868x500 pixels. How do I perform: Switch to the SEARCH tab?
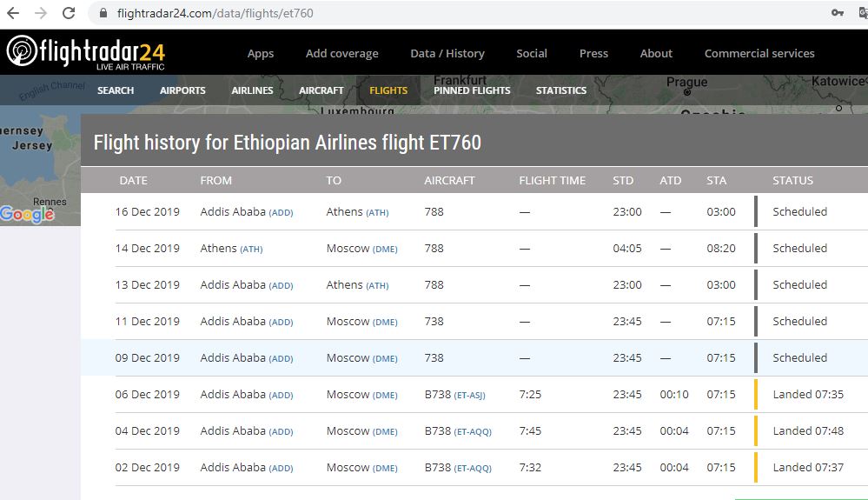pyautogui.click(x=116, y=90)
